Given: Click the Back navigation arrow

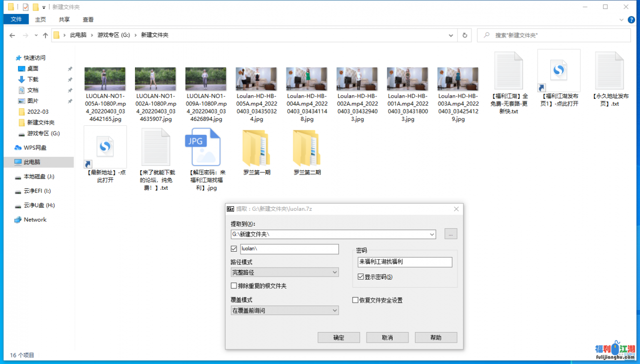Looking at the screenshot, I should coord(12,35).
